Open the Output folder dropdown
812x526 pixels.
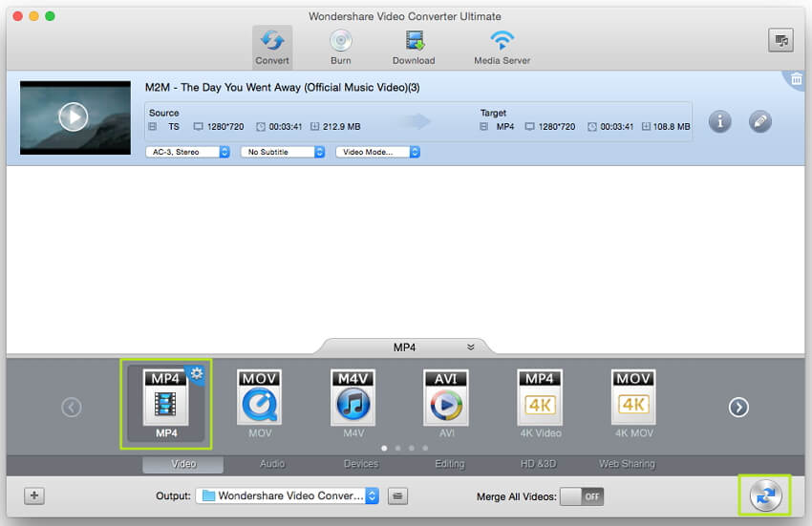(288, 495)
